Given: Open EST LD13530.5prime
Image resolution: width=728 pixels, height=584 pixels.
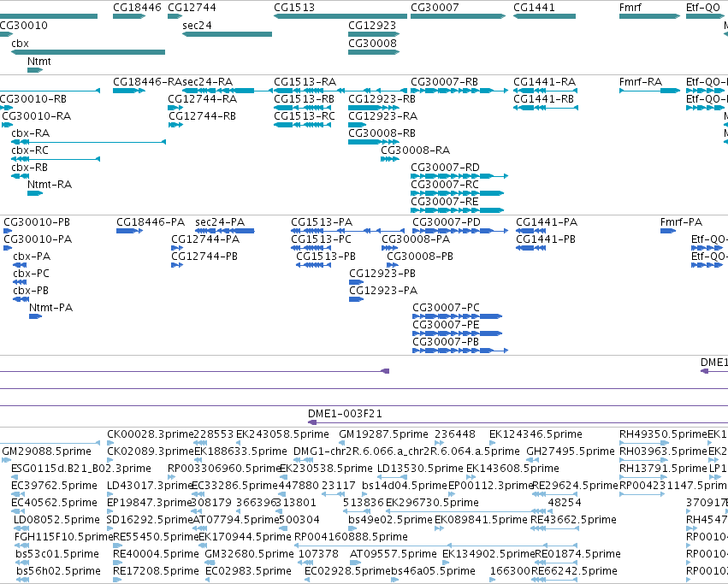Looking at the screenshot, I should tap(422, 469).
